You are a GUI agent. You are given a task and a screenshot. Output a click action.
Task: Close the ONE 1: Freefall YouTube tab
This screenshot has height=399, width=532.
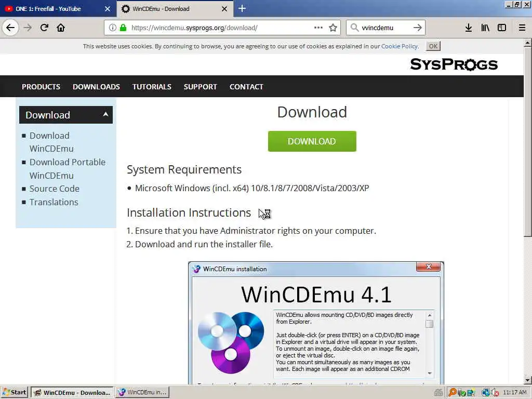click(x=107, y=9)
